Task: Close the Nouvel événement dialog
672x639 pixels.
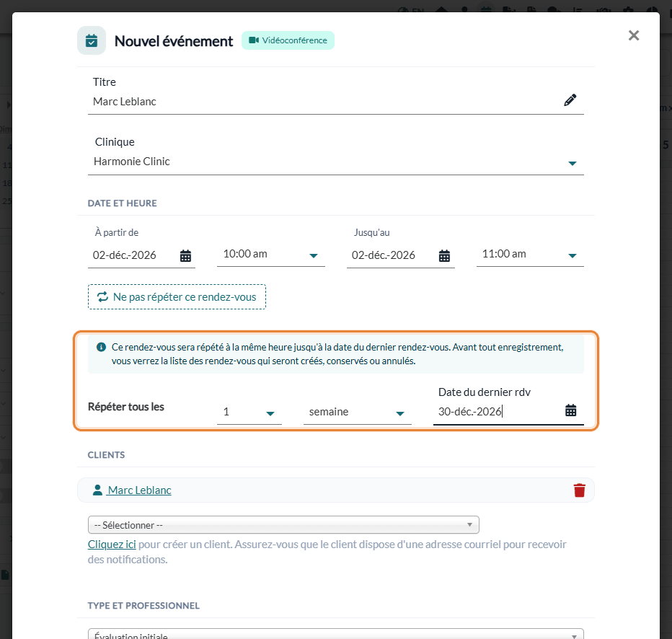Action: (634, 35)
